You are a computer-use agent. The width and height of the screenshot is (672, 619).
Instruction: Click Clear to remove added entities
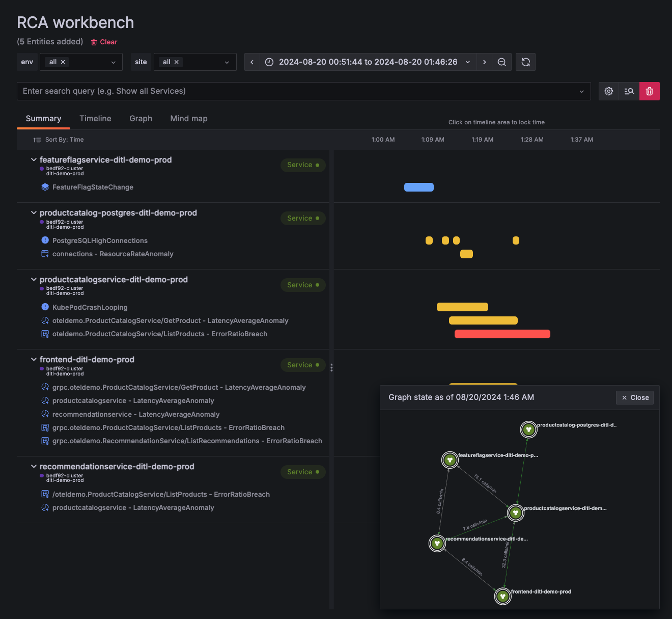tap(104, 42)
